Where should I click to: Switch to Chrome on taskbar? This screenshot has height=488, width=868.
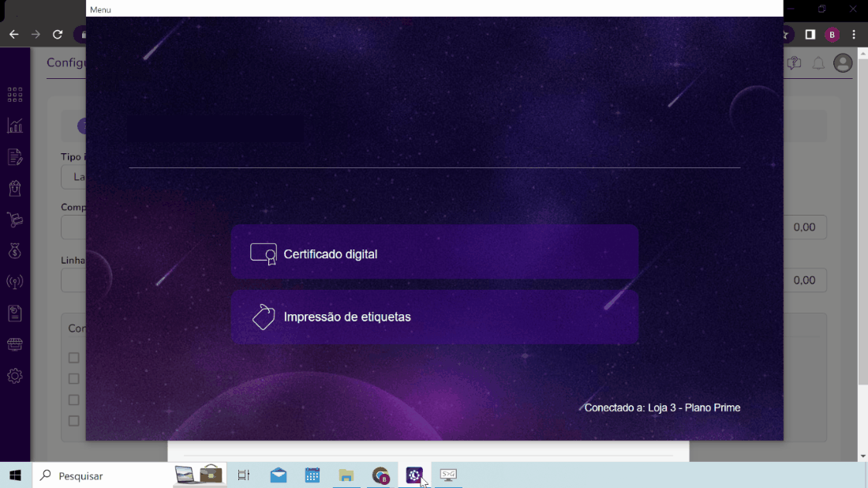[x=380, y=475]
